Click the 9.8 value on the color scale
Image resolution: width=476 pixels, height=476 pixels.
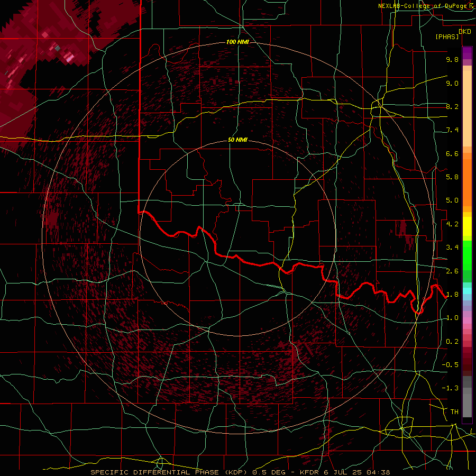(x=452, y=60)
